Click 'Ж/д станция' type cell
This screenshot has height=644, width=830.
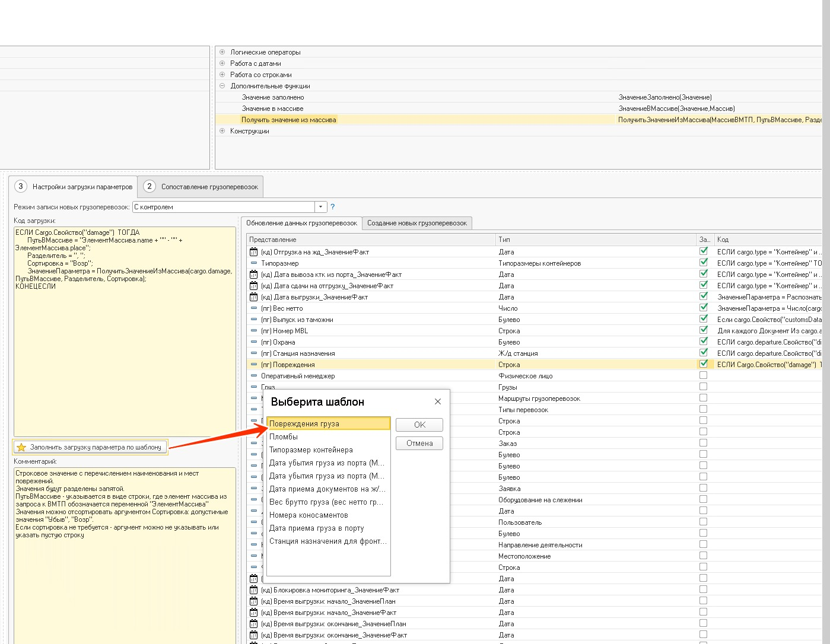pyautogui.click(x=596, y=353)
